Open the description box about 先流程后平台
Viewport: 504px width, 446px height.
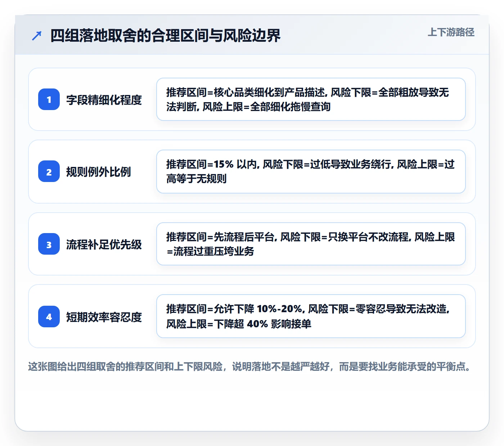coord(311,244)
